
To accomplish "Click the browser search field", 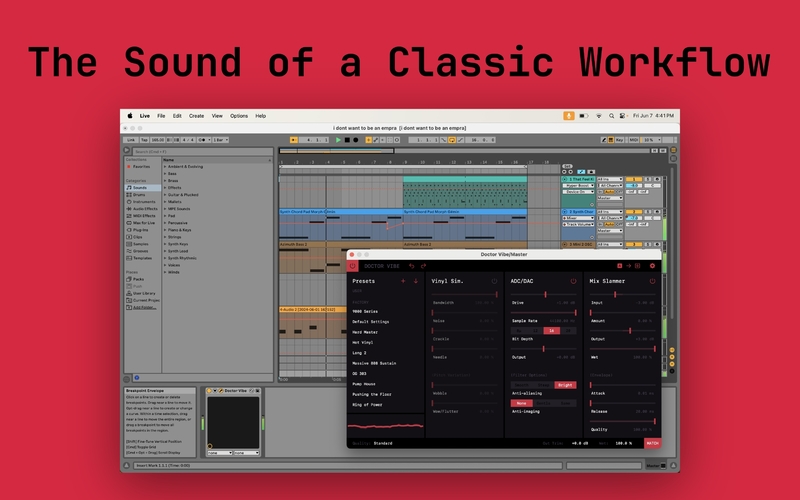I will pyautogui.click(x=203, y=152).
